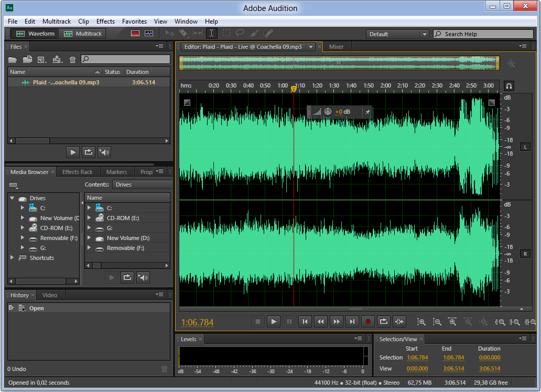The image size is (541, 392).
Task: Click the Play transport button
Action: [x=273, y=322]
